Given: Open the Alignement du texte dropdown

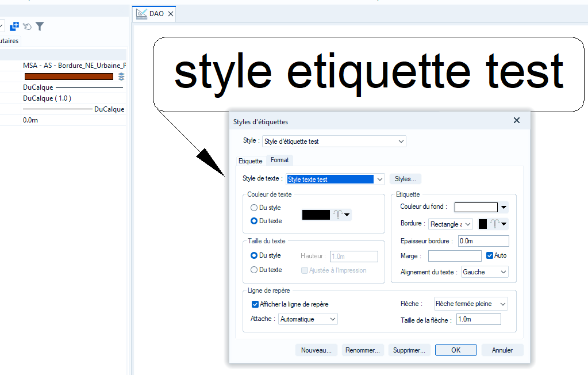Looking at the screenshot, I should pos(485,272).
